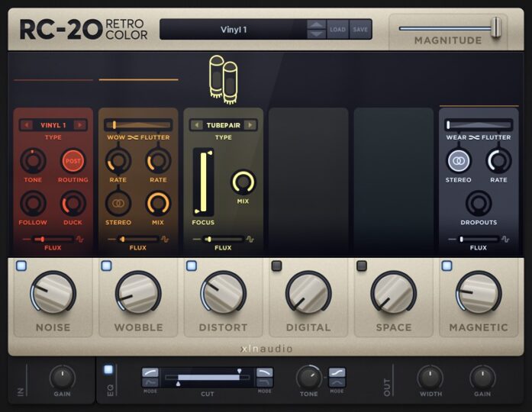Click the Wobble Wow Rate knob

tap(118, 161)
